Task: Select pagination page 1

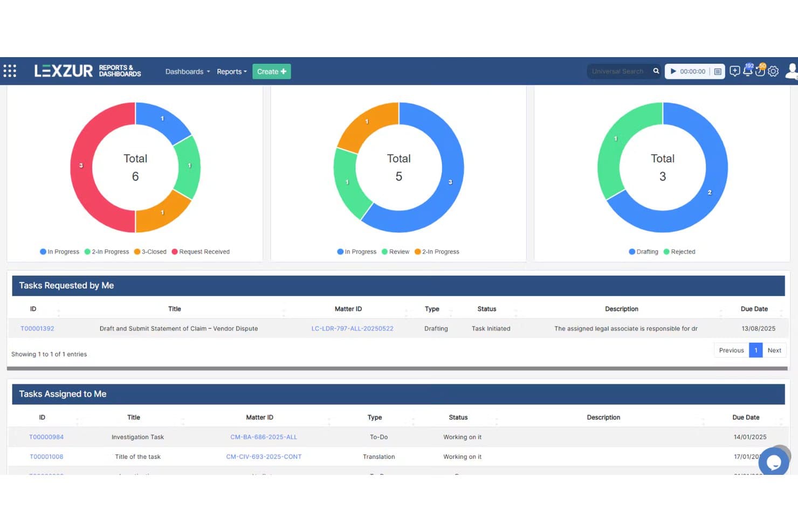Action: coord(755,350)
